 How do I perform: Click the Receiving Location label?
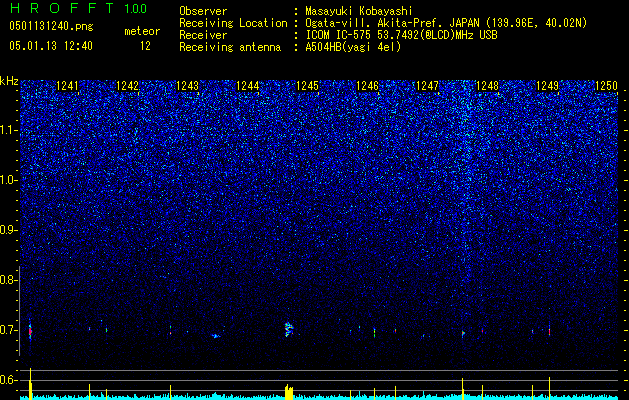[233, 23]
